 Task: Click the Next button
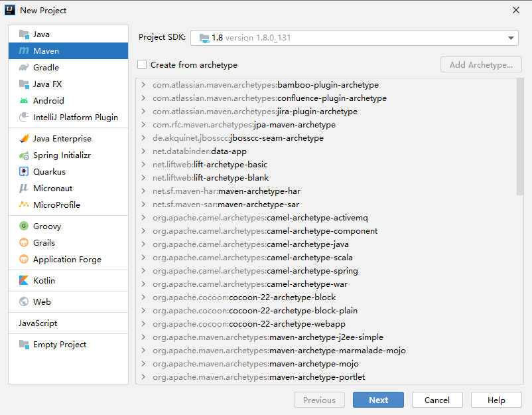(378, 400)
